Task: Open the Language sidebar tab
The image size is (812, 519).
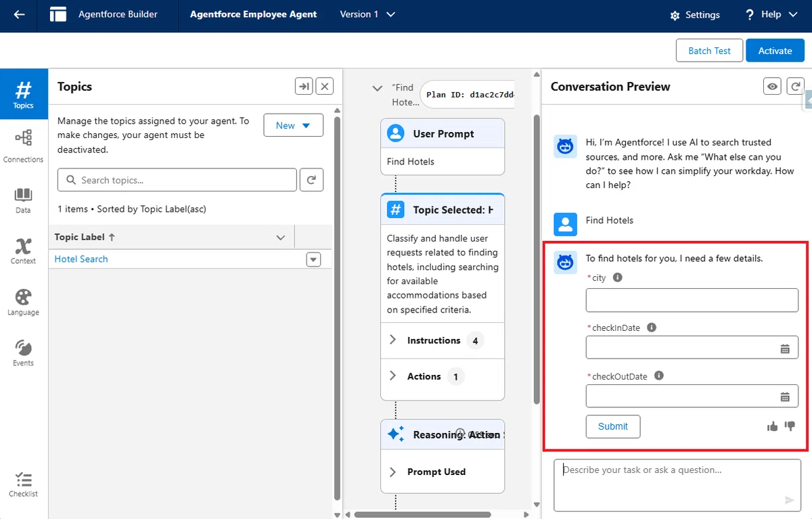Action: coord(23,302)
